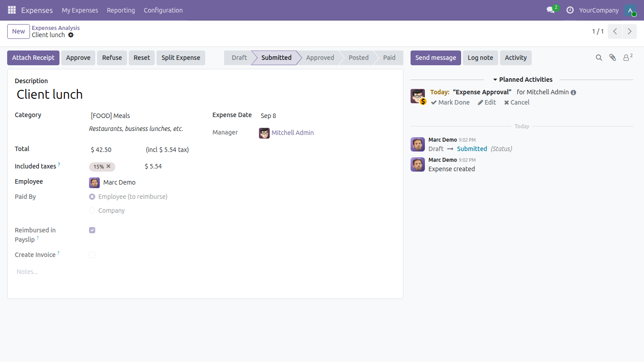Click the info icon next to Mitchell Admin
This screenshot has height=362, width=644.
pos(573,93)
